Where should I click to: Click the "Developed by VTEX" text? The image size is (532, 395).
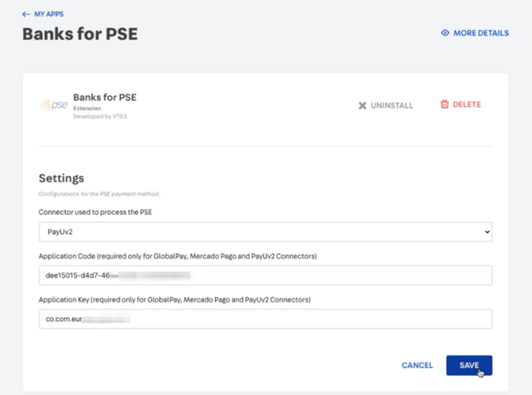point(100,117)
